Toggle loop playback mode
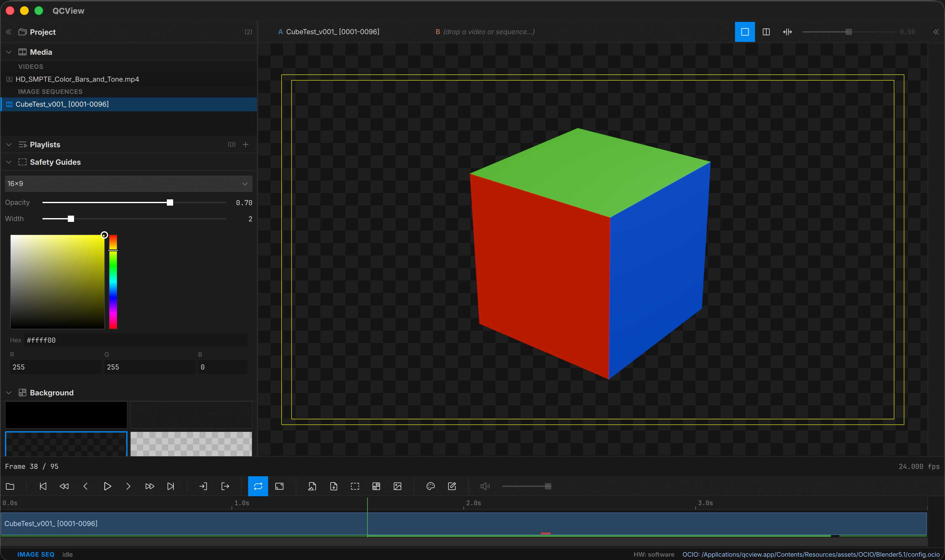Viewport: 945px width, 560px height. [x=258, y=486]
